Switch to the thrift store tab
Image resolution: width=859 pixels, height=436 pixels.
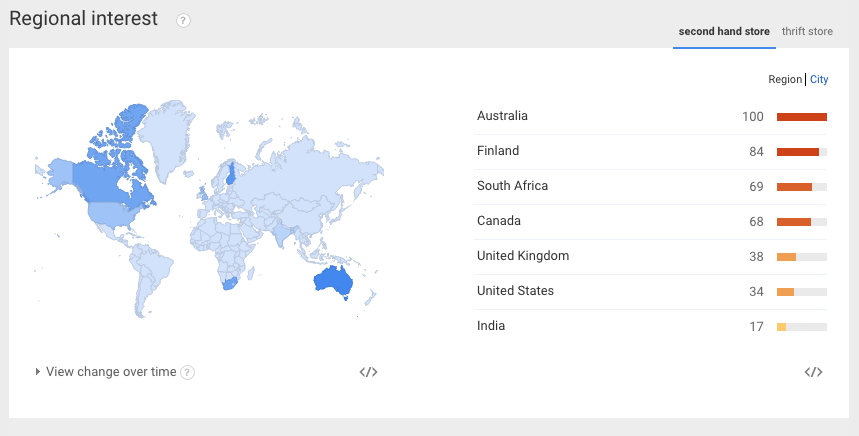807,31
